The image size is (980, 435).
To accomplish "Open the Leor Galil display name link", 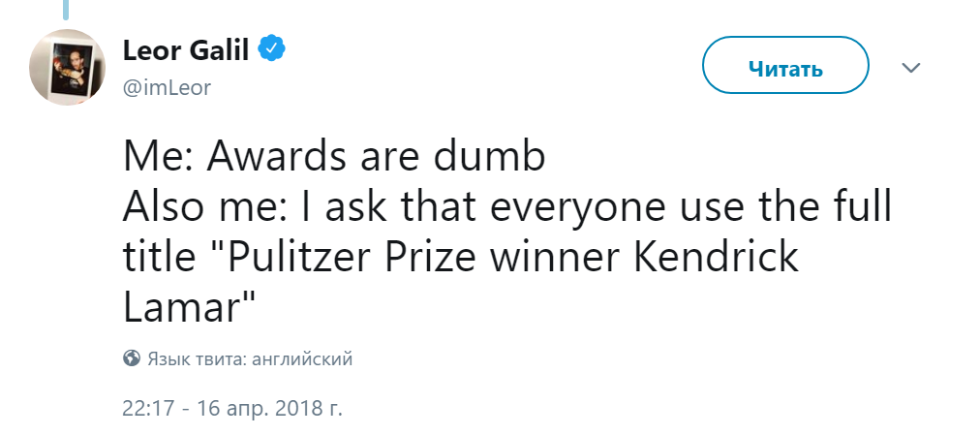I will [186, 50].
